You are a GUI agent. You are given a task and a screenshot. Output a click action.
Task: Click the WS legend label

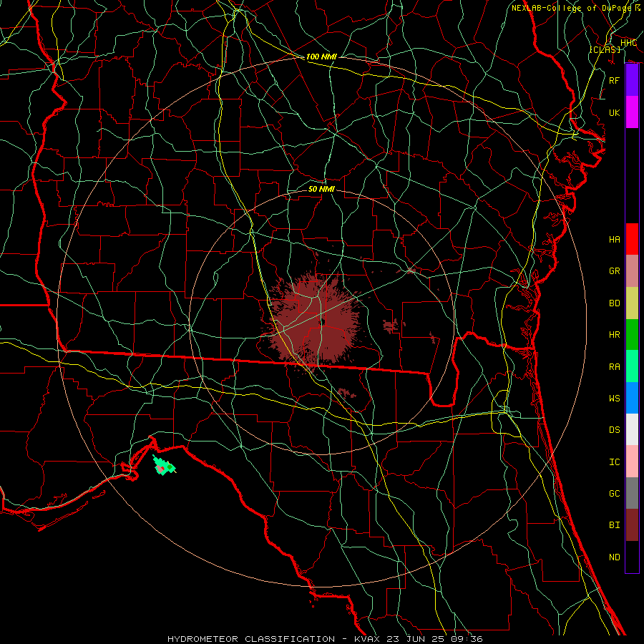(x=615, y=398)
